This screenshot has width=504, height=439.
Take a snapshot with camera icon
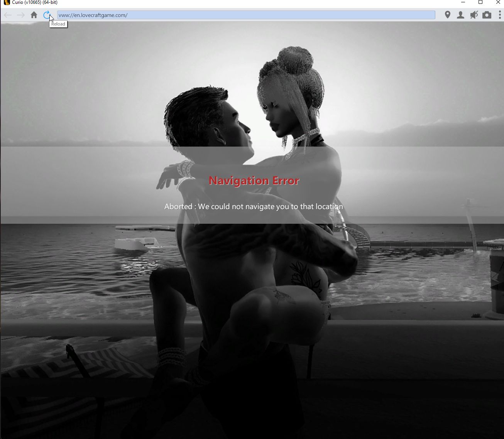(487, 15)
